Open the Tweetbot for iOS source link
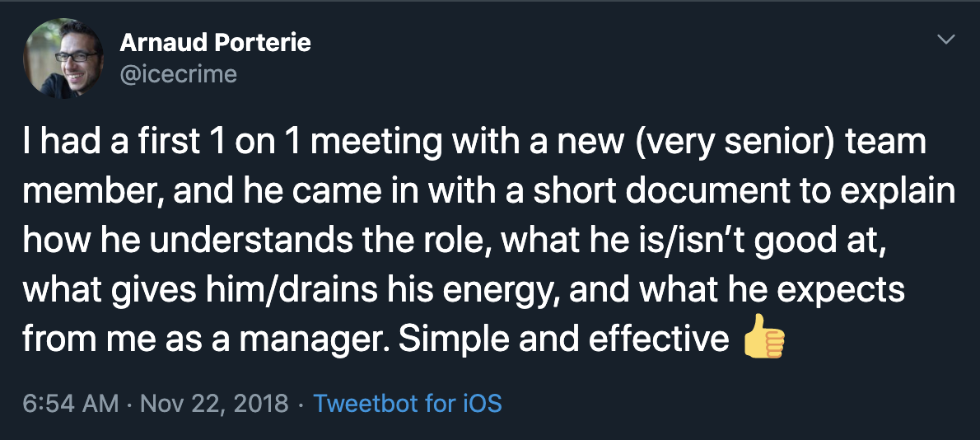 408,404
